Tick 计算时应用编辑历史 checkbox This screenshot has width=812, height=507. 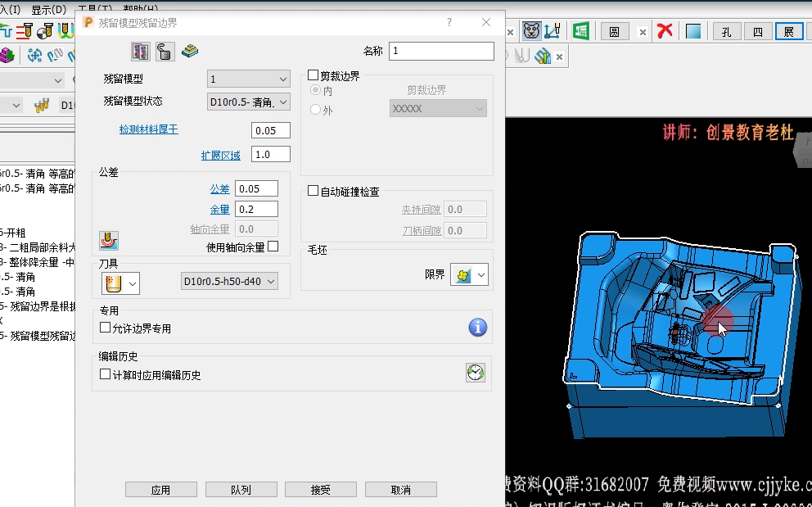(105, 374)
